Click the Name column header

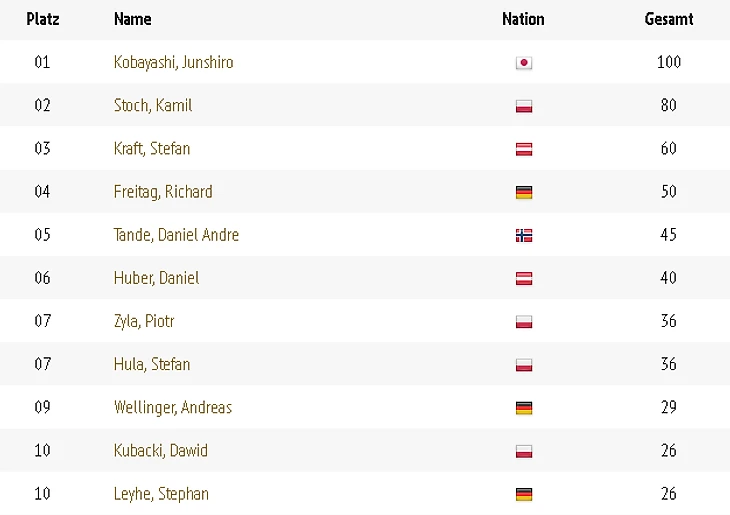point(133,19)
